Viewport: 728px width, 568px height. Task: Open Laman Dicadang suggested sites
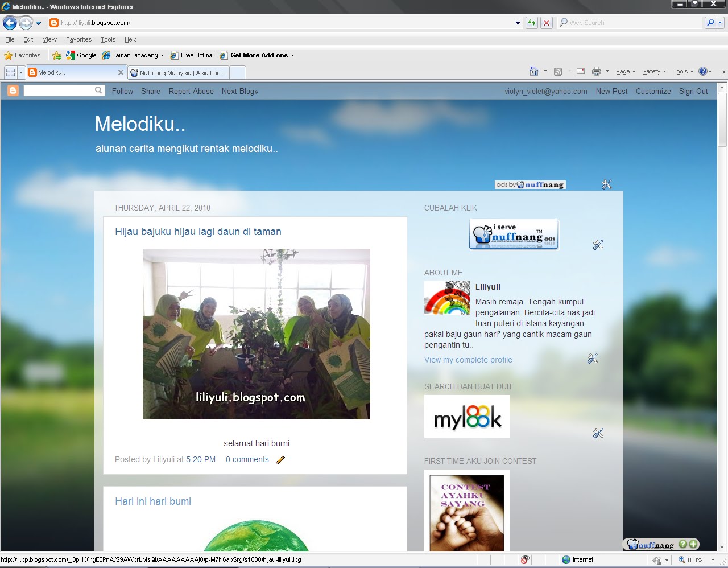(133, 55)
